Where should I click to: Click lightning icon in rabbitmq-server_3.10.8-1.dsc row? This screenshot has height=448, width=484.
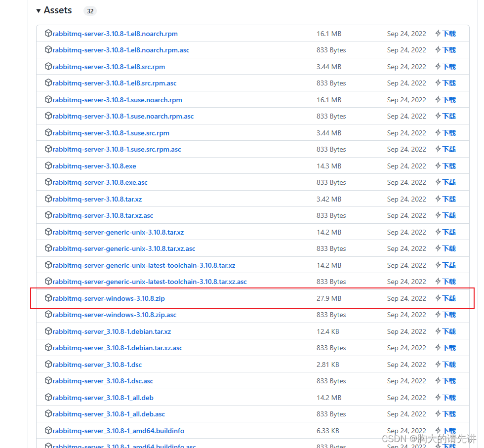(x=438, y=365)
